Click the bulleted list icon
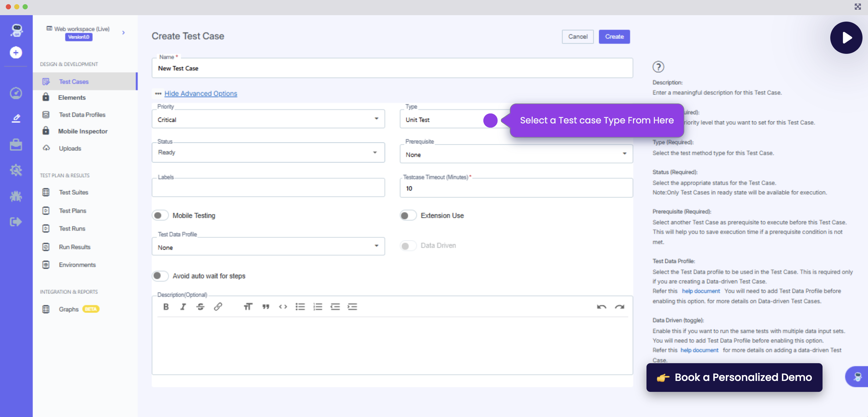This screenshot has height=417, width=868. [x=300, y=306]
